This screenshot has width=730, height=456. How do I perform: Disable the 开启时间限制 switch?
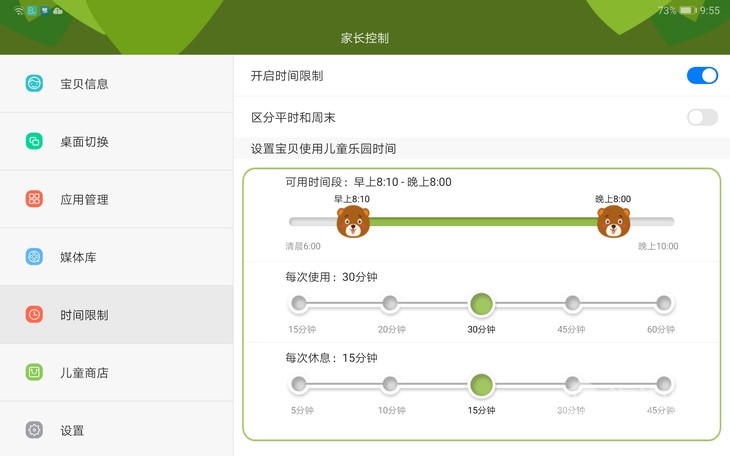(702, 75)
